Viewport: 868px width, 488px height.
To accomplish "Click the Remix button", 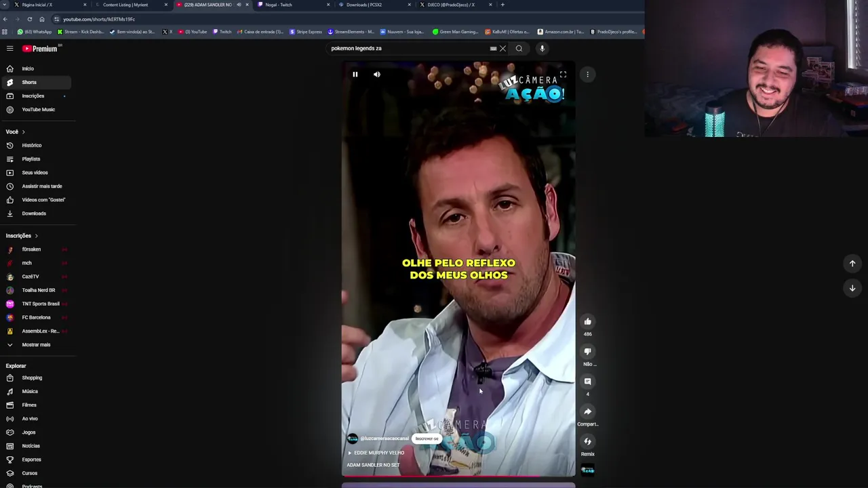I will (588, 441).
